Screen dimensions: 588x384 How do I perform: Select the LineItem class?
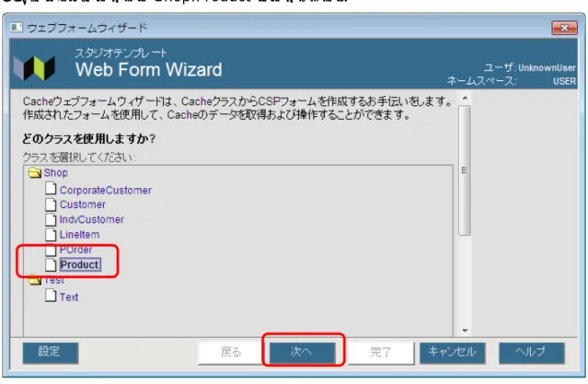tap(79, 235)
